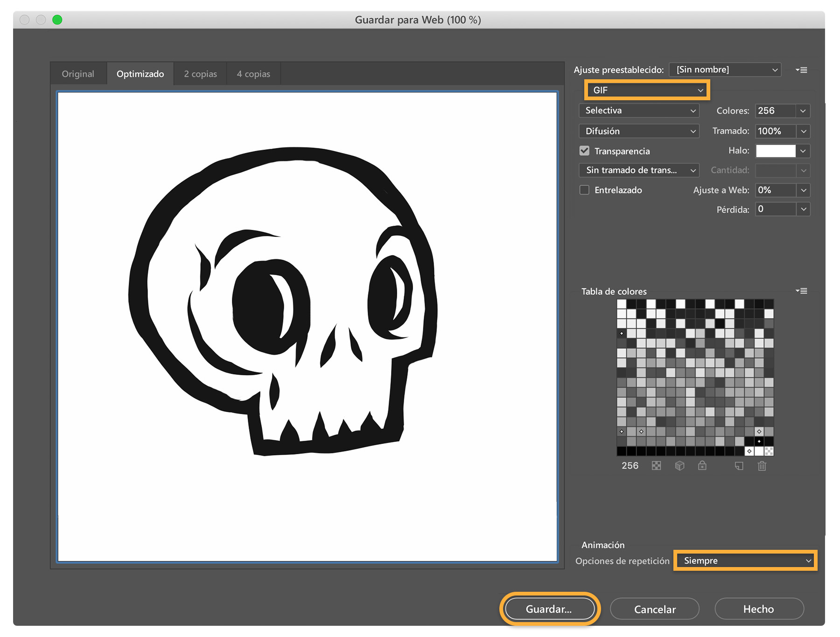
Task: Open the Ajuste preestablecido options menu icon
Action: tap(801, 70)
